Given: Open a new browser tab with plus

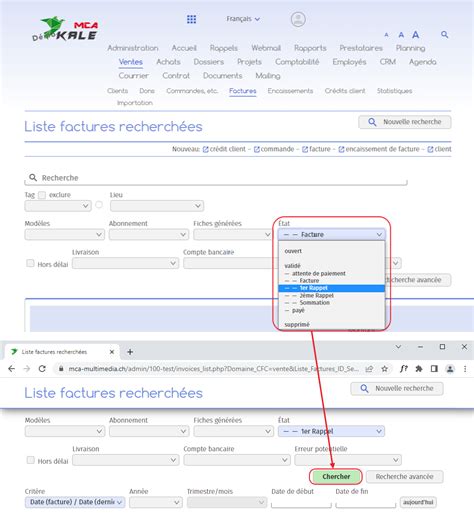Looking at the screenshot, I should coord(130,352).
